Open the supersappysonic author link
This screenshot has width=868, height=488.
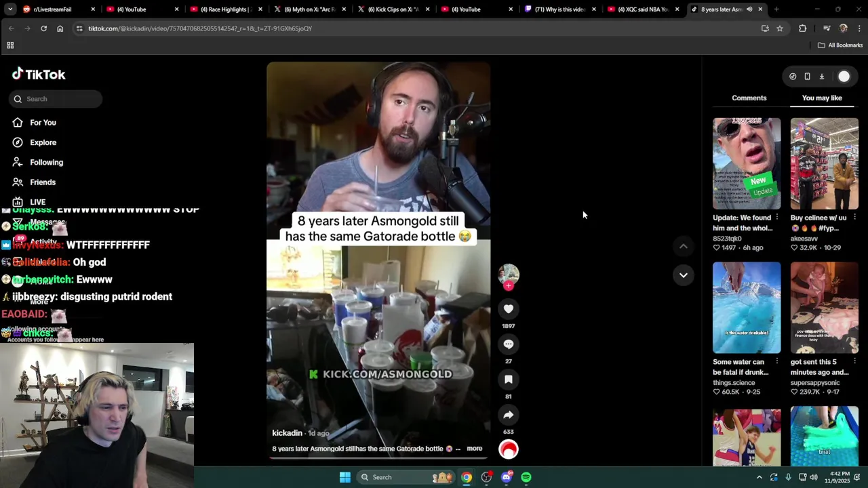coord(815,383)
